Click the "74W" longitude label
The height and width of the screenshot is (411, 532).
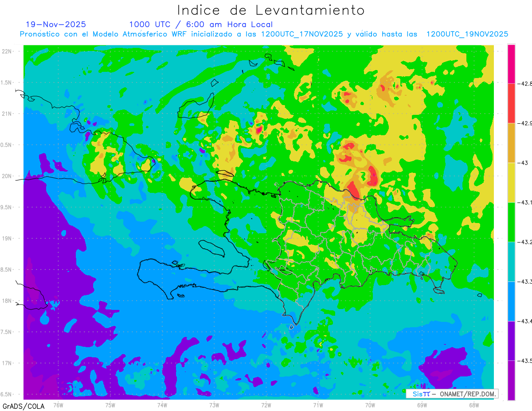pos(162,404)
